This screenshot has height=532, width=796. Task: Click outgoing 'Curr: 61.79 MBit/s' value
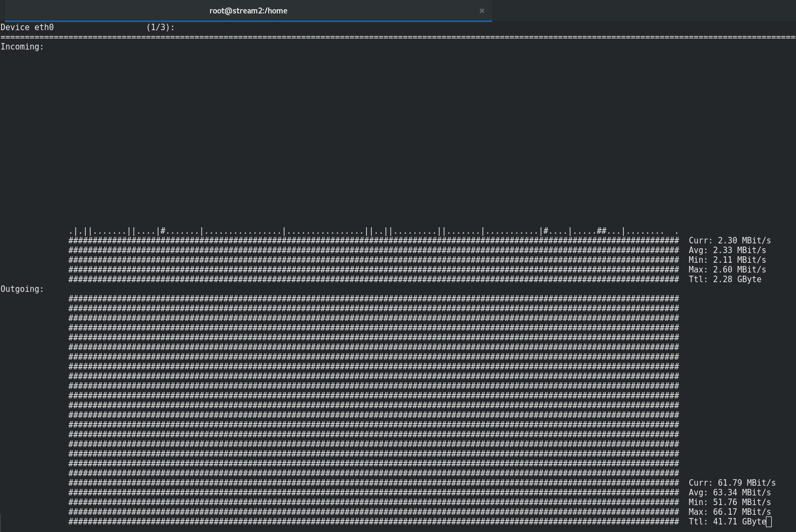pos(732,483)
